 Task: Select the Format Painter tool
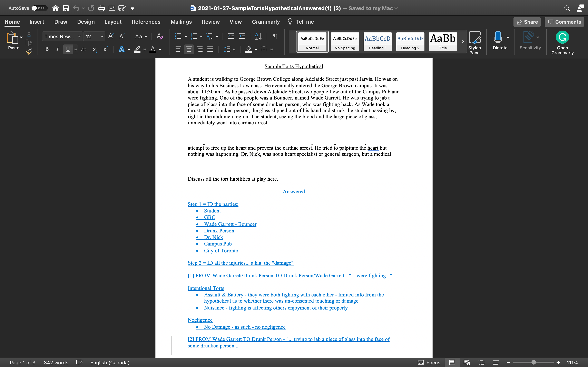(29, 51)
